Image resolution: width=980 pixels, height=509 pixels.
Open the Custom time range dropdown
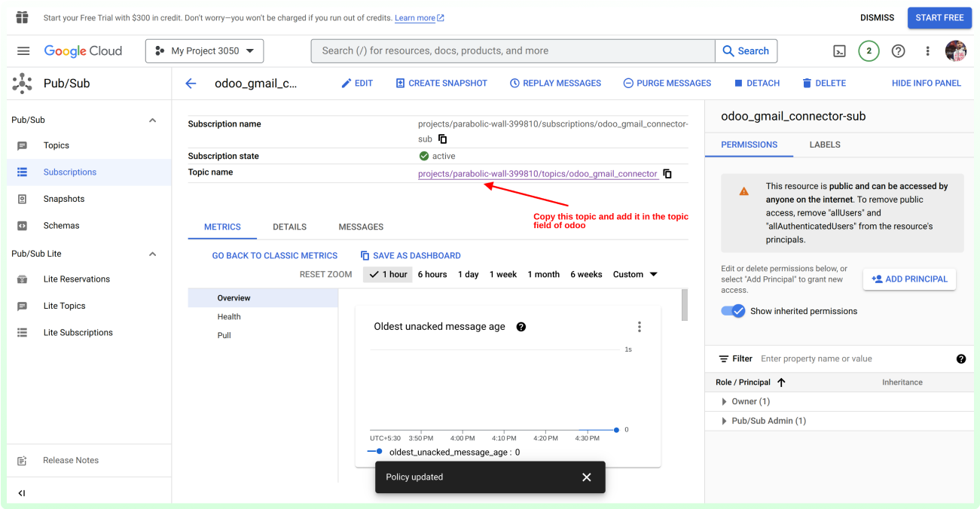635,275
